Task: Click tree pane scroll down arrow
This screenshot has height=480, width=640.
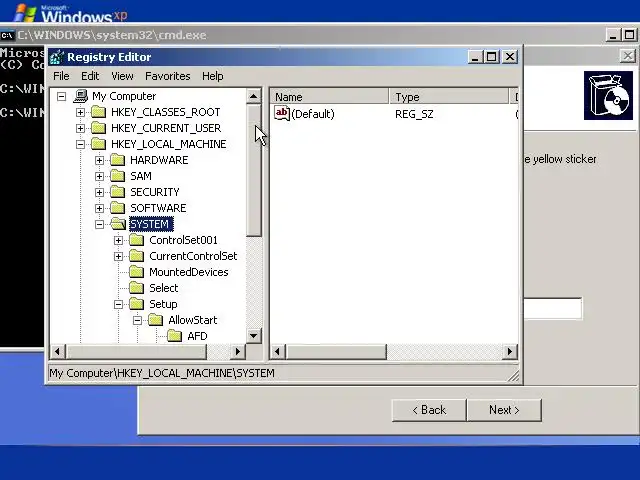Action: tap(253, 336)
